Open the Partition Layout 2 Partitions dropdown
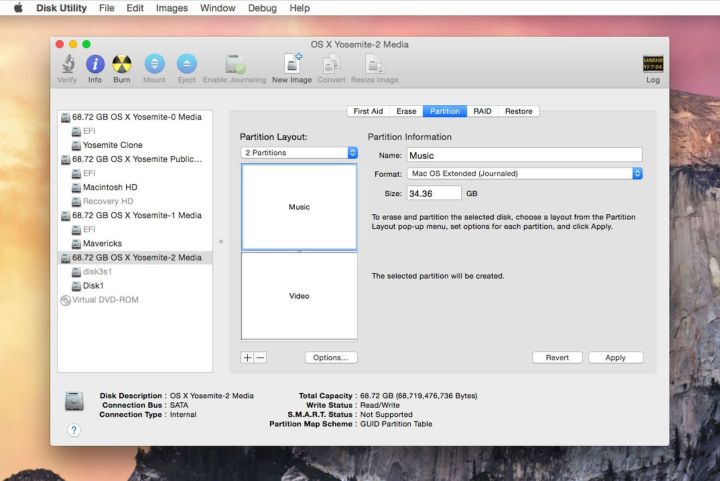720x481 pixels. click(x=299, y=152)
